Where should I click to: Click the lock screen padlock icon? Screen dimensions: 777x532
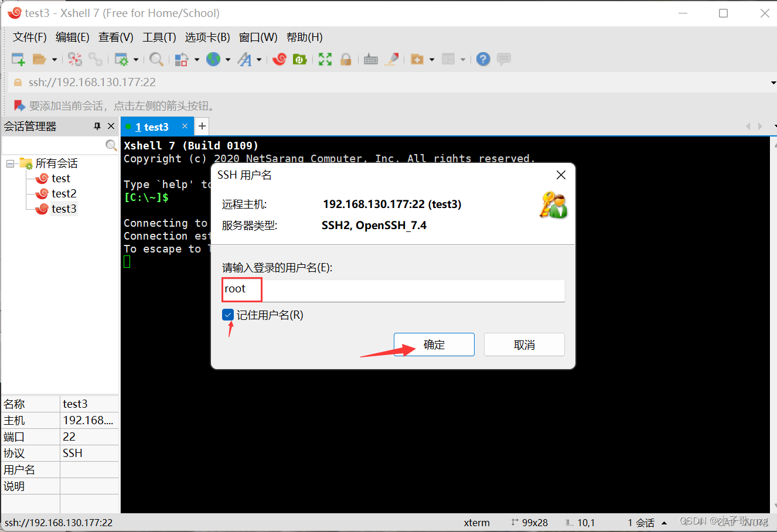346,59
